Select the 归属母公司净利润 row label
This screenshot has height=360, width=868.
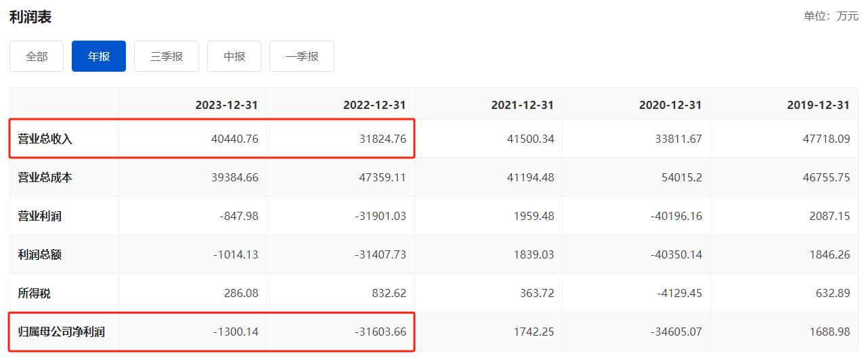[62, 332]
